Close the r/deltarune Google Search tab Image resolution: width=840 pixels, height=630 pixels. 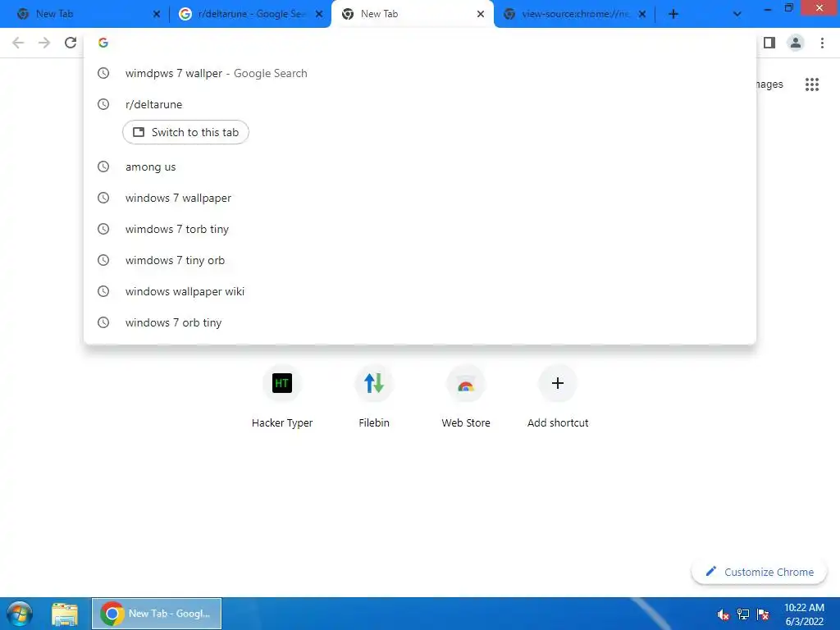[319, 14]
